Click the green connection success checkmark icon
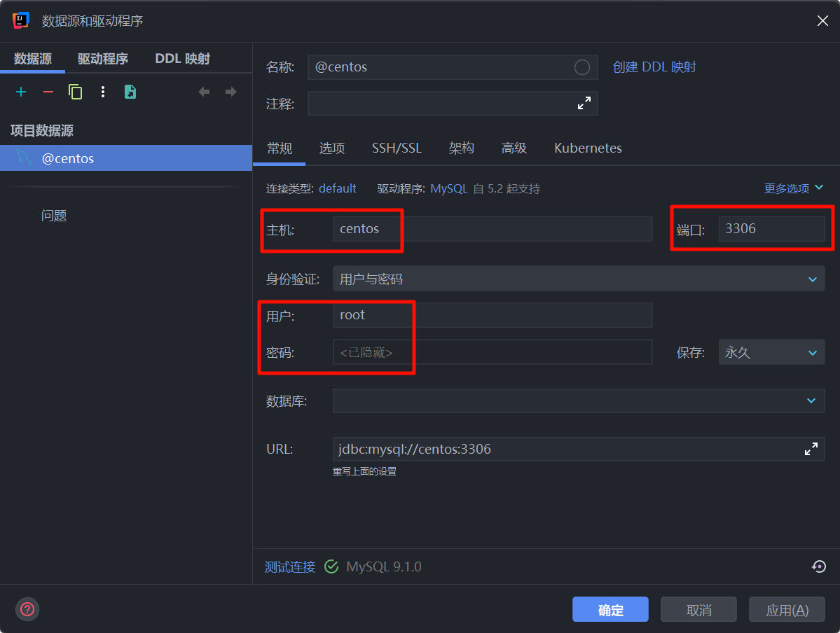Viewport: 840px width, 633px height. pyautogui.click(x=331, y=566)
